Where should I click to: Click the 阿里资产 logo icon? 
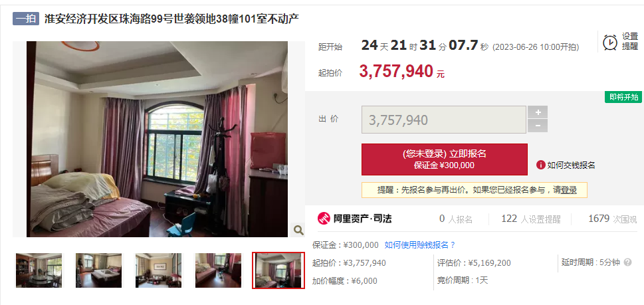[x=324, y=219]
